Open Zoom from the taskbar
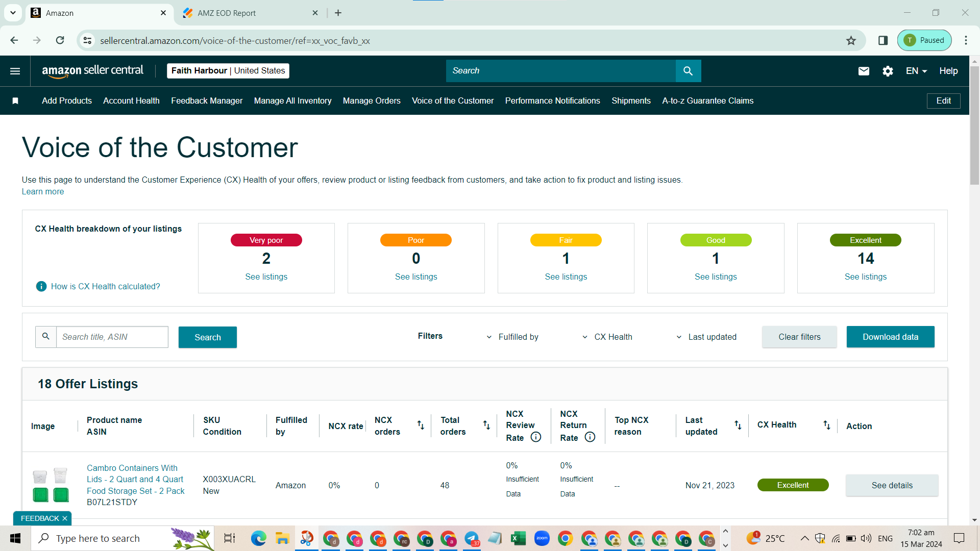 tap(542, 538)
